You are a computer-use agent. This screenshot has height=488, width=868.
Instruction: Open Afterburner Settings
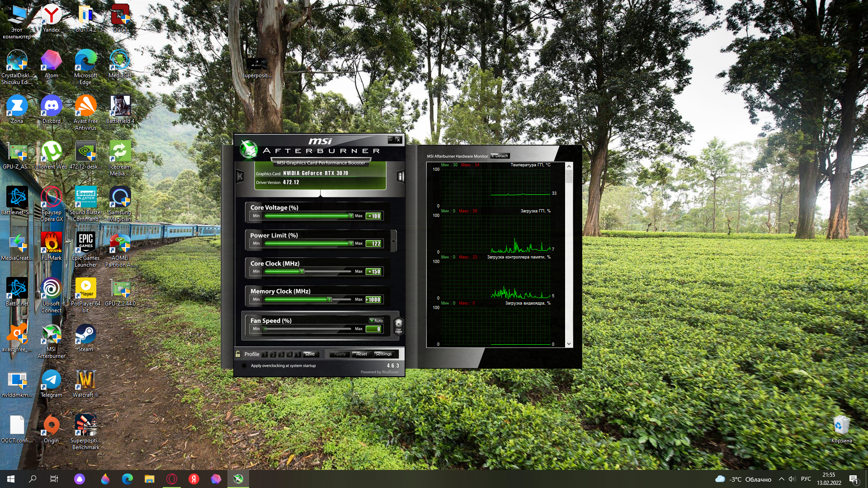point(383,354)
